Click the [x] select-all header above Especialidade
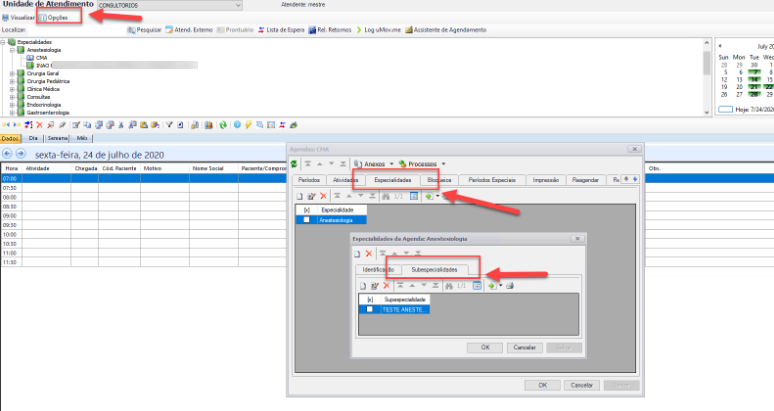Image resolution: width=774 pixels, height=411 pixels. tap(307, 210)
